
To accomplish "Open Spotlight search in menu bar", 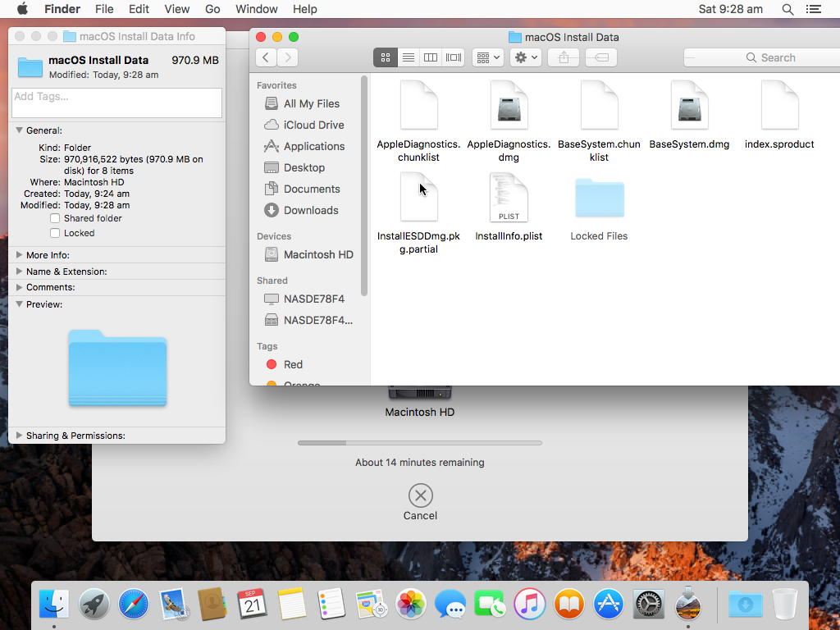I will coord(787,9).
